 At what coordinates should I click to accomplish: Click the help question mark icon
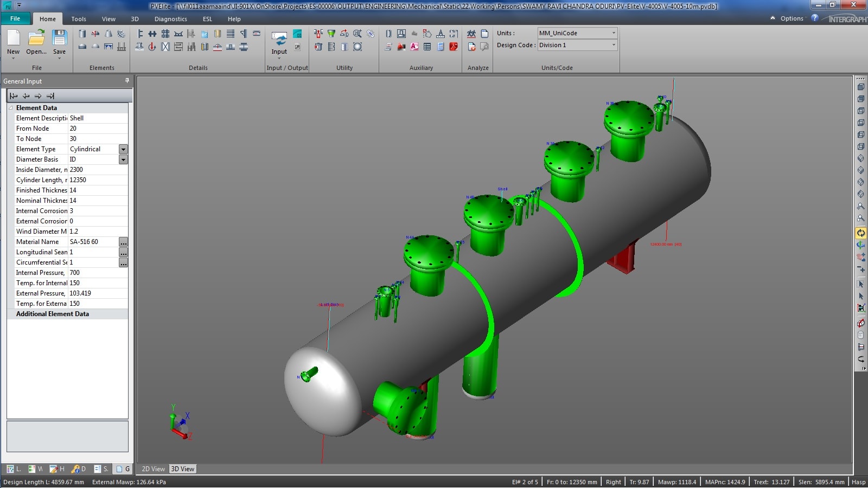point(814,18)
